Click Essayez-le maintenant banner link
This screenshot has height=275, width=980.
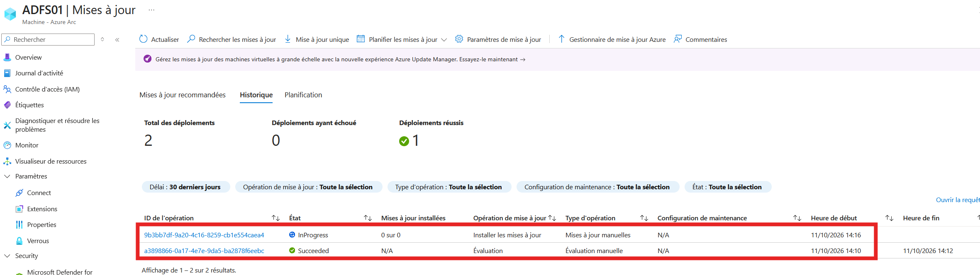click(492, 59)
